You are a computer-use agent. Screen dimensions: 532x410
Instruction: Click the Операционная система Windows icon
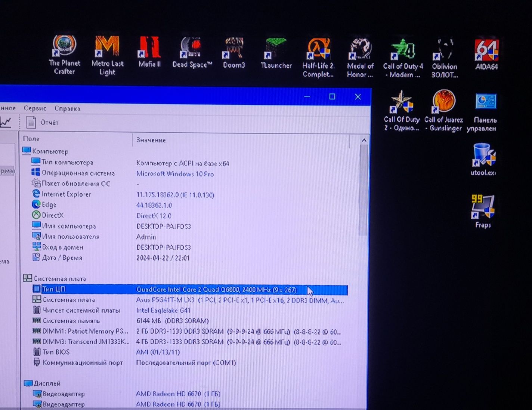(35, 172)
